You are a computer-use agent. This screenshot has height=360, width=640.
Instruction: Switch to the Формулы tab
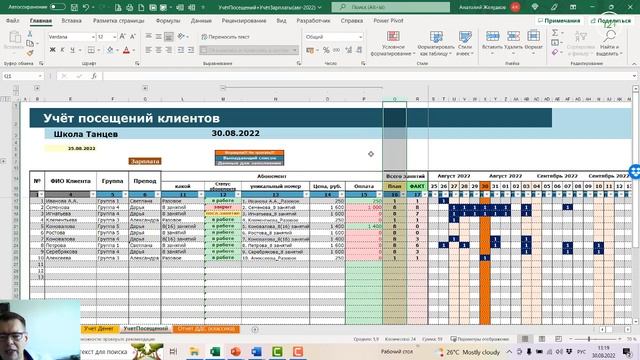pos(168,20)
